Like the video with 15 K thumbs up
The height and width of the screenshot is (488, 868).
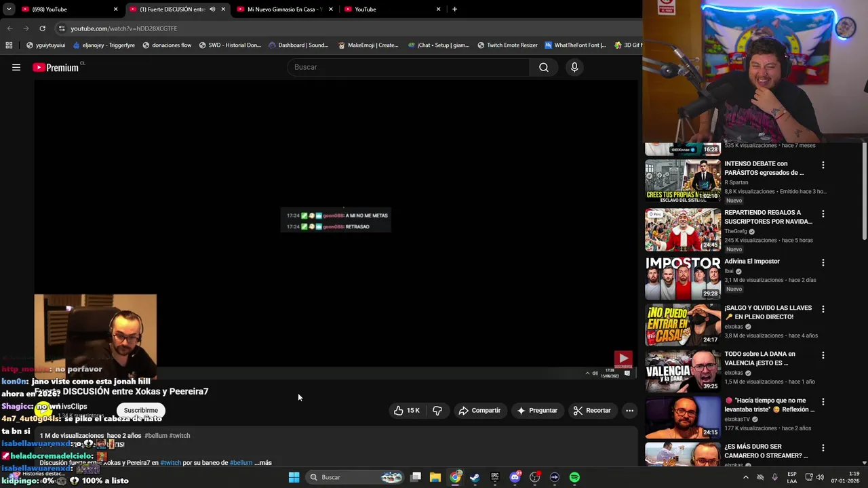pos(407,410)
